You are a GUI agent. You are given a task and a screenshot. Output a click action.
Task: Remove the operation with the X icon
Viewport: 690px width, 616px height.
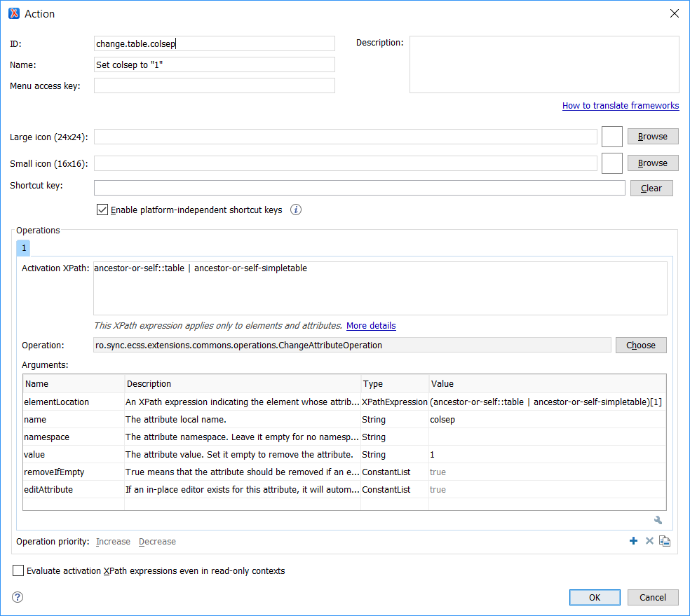pos(649,541)
